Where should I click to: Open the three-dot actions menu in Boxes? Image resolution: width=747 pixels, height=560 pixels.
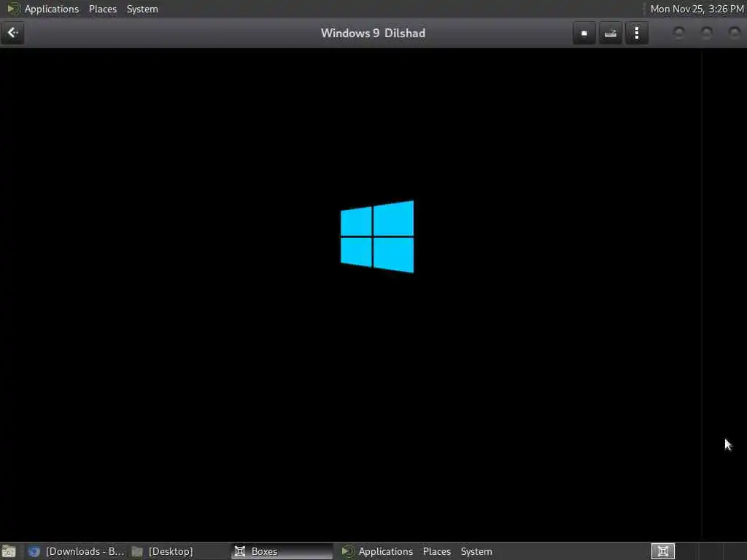[637, 33]
